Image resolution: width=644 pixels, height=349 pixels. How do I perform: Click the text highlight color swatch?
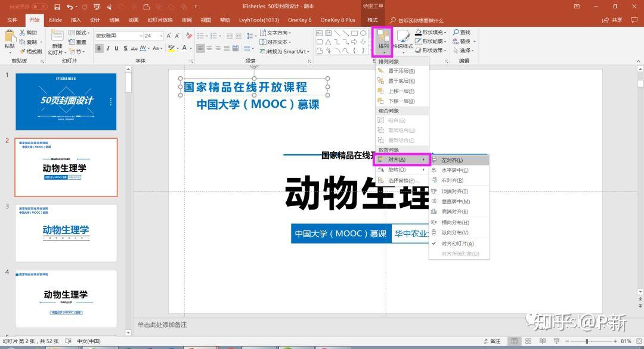[x=171, y=48]
